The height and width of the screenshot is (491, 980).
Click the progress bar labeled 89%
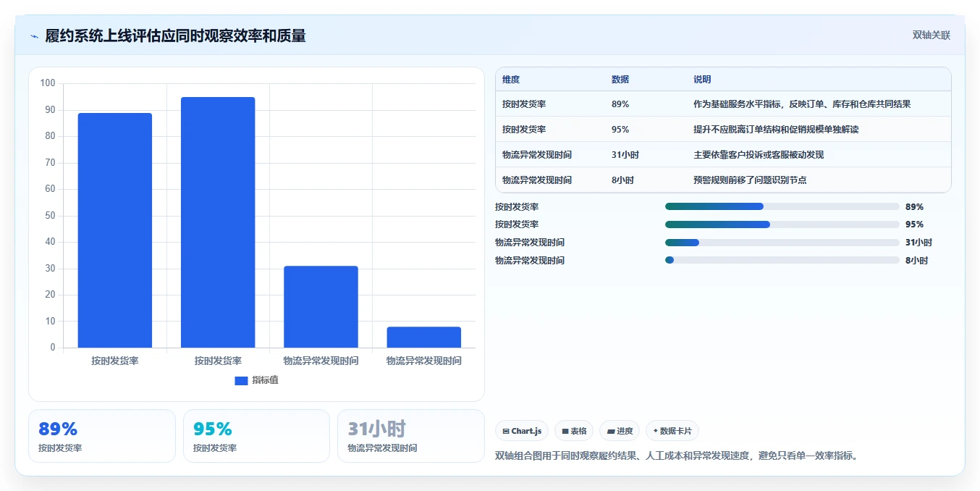[782, 206]
